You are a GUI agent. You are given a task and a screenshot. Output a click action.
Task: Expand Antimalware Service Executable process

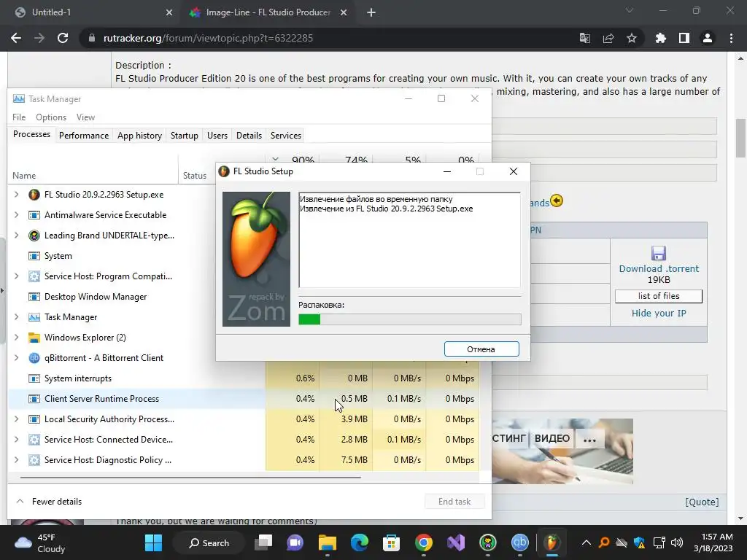pyautogui.click(x=16, y=215)
